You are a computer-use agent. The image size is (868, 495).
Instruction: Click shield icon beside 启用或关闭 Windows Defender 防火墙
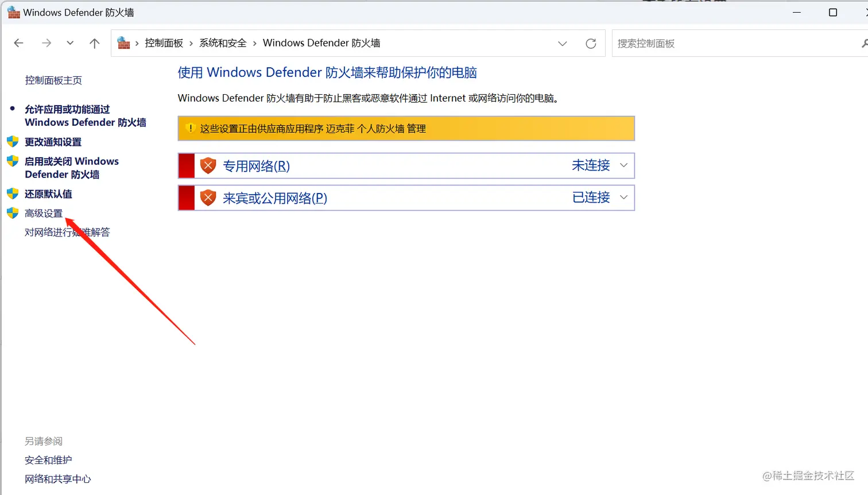click(13, 161)
